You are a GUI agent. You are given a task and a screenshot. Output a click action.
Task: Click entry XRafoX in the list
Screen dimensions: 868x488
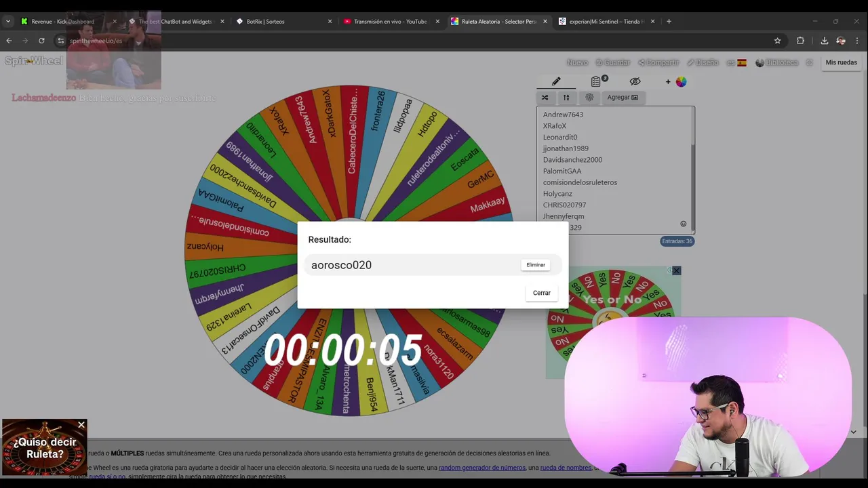pyautogui.click(x=554, y=126)
